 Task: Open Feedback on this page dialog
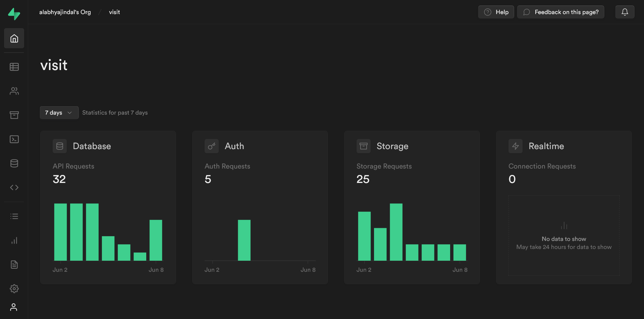coord(560,12)
